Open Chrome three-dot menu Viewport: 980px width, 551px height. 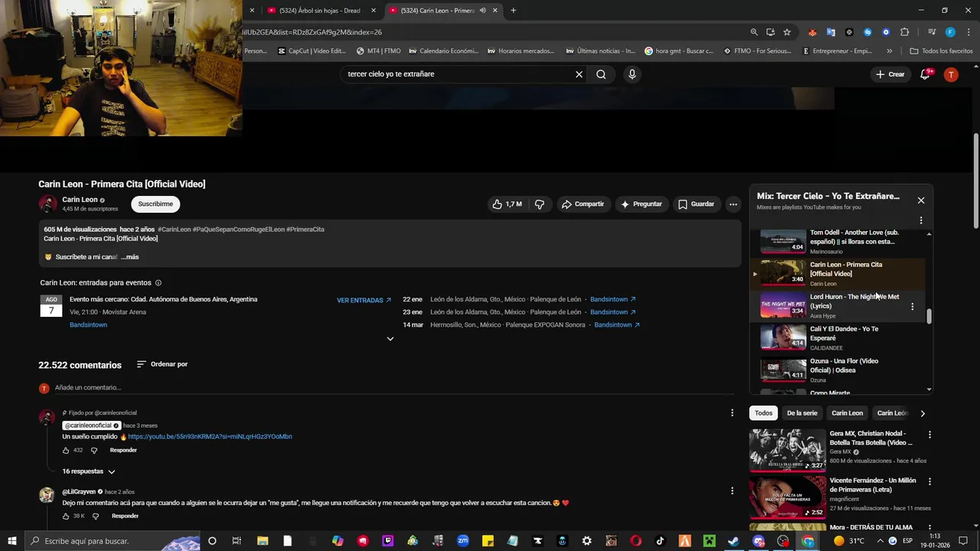pos(967,32)
